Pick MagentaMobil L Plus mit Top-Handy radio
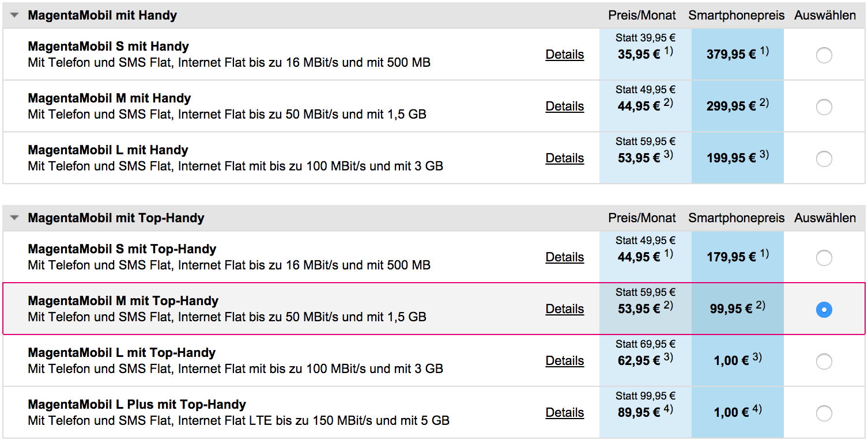The image size is (868, 441). pos(824,413)
